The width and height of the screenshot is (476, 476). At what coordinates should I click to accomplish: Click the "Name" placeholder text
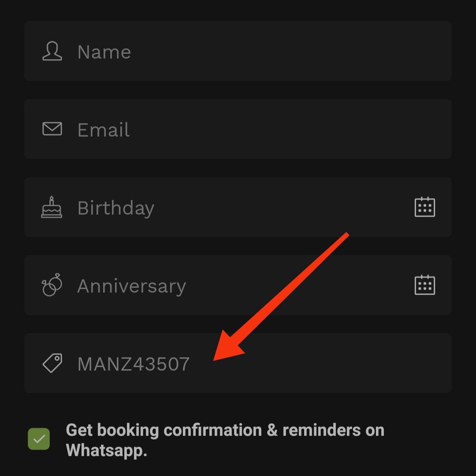104,52
